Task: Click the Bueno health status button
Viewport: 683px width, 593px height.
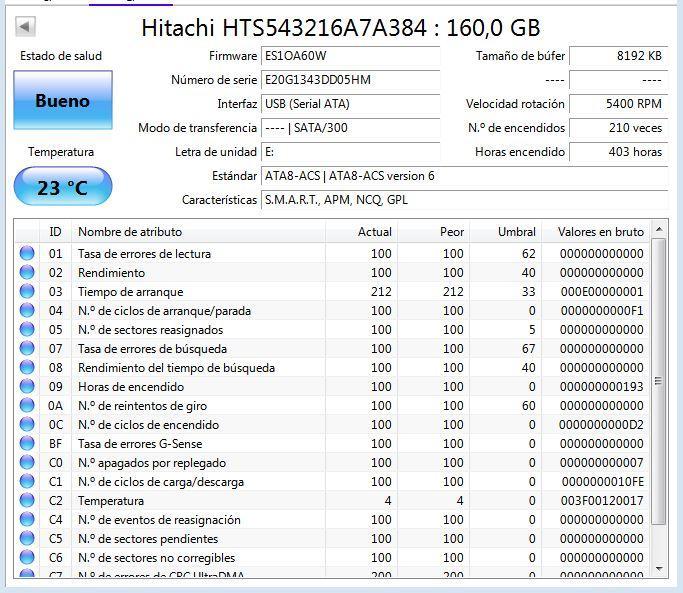Action: tap(63, 100)
